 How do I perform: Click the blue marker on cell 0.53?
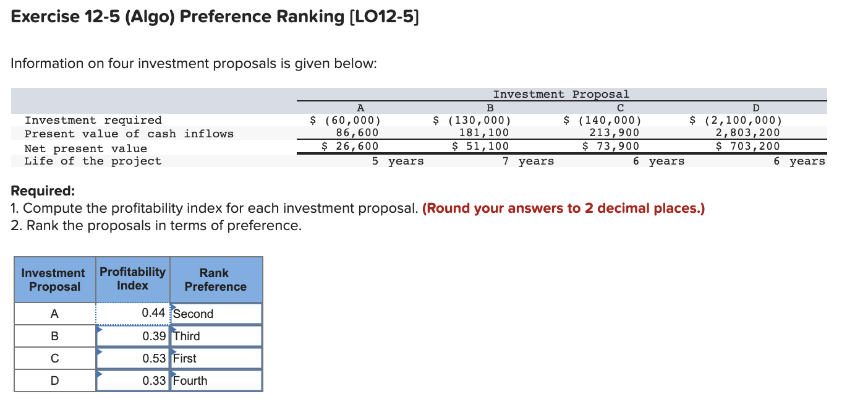tap(99, 351)
